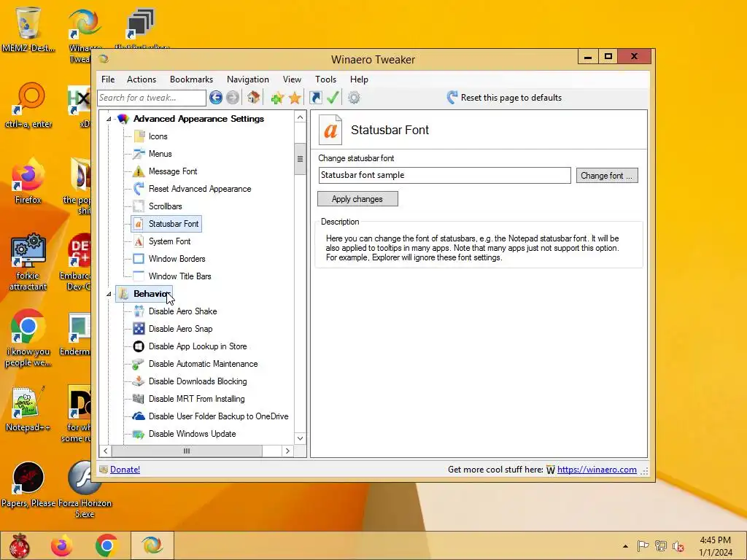The width and height of the screenshot is (747, 560).
Task: Click the System Font letter A icon
Action: [139, 241]
